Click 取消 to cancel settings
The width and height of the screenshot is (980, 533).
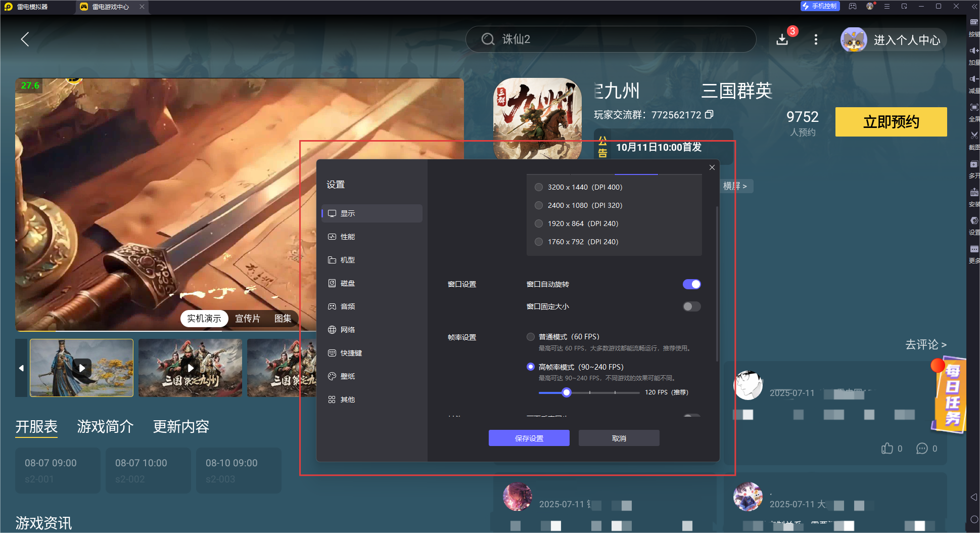click(x=619, y=438)
